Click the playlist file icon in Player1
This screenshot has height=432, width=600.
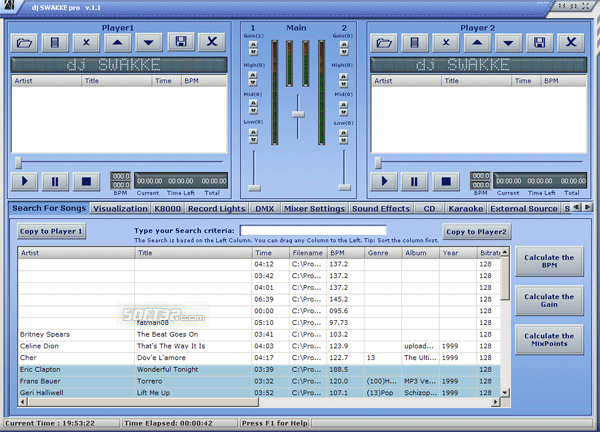click(x=55, y=42)
